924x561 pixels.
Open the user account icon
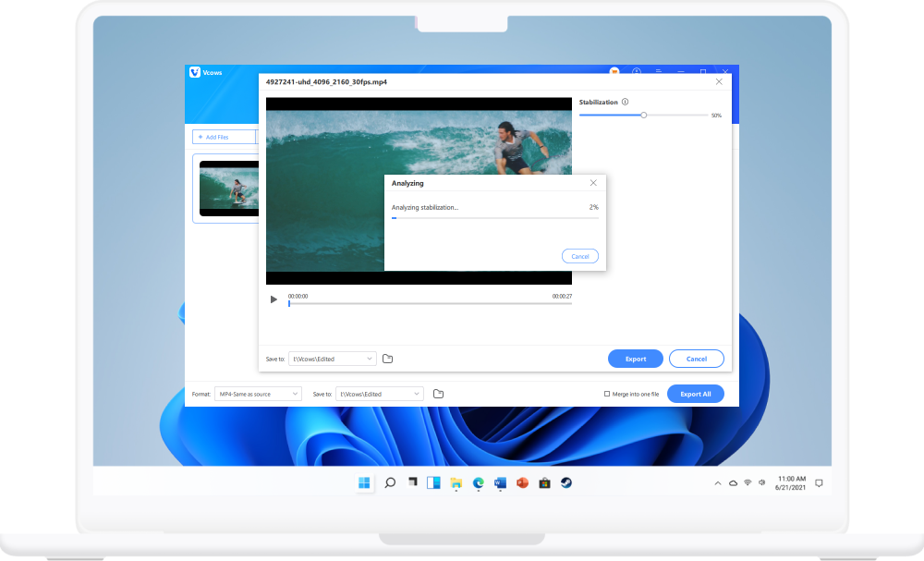click(x=637, y=71)
